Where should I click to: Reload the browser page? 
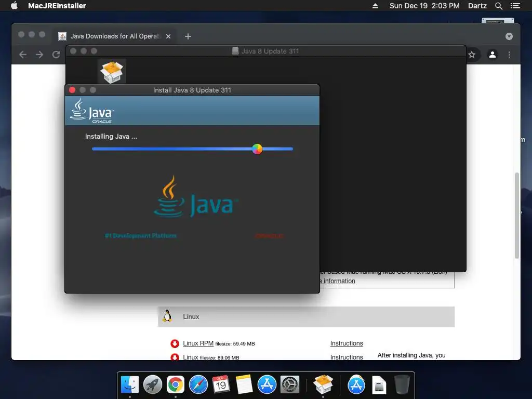pyautogui.click(x=56, y=55)
